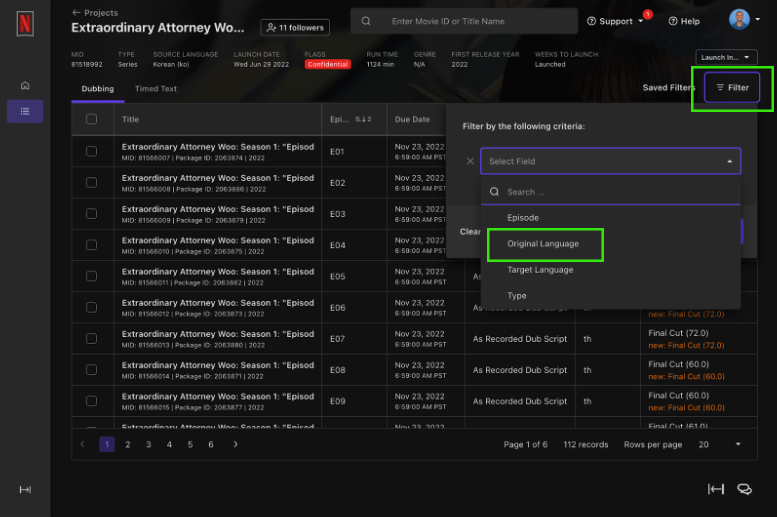Click the chat bubbles icon at bottom right
Image resolution: width=777 pixels, height=517 pixels.
tap(744, 489)
